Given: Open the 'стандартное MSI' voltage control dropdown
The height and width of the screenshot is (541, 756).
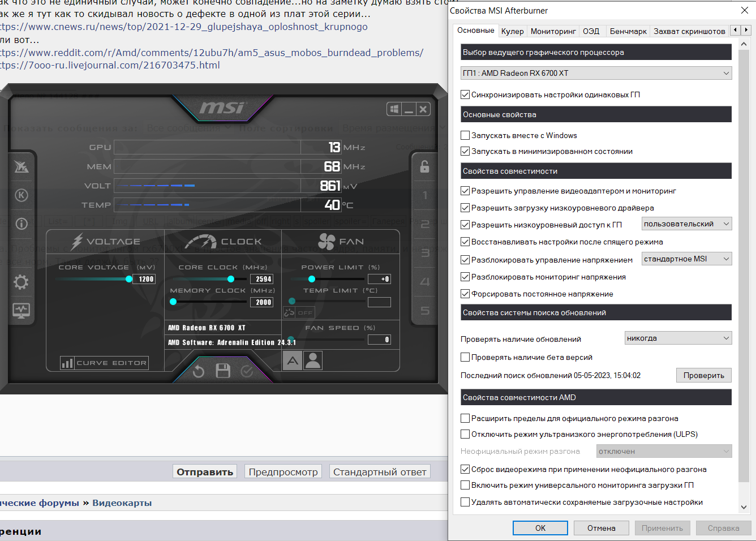Looking at the screenshot, I should pos(686,259).
